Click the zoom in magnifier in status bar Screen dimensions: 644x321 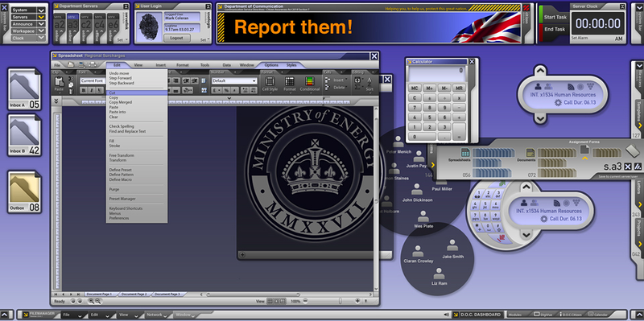point(91,301)
